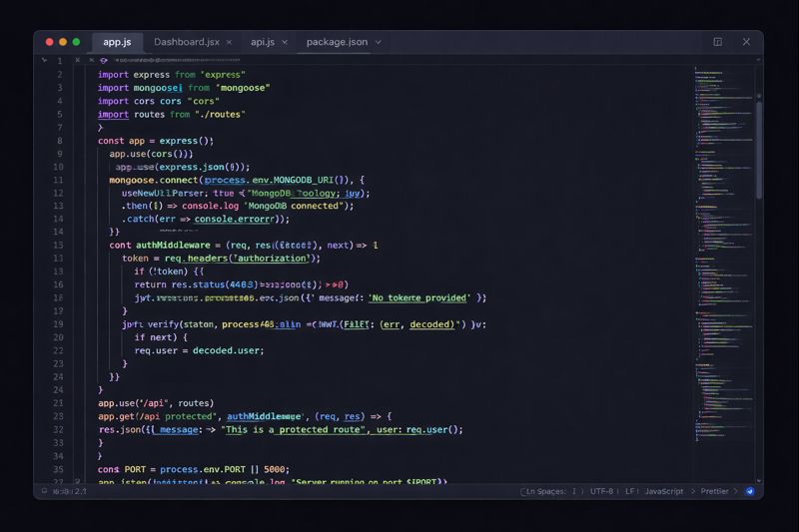Viewport: 799px width, 532px height.
Task: Open the api.js tab
Action: click(263, 42)
